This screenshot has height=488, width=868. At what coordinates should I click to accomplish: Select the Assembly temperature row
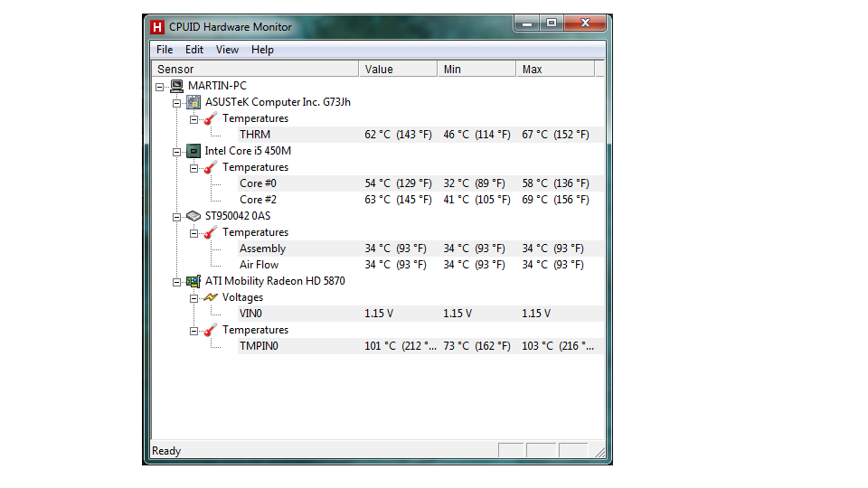(420, 249)
